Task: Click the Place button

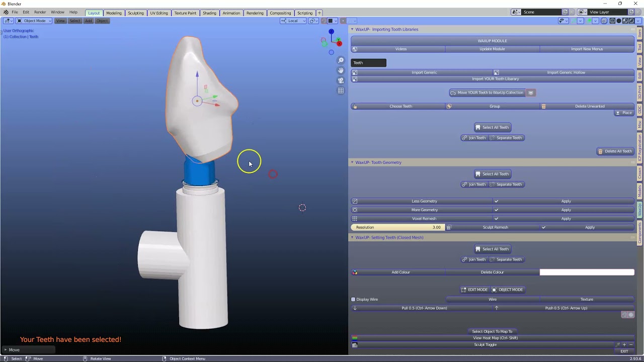Action: 624,113
